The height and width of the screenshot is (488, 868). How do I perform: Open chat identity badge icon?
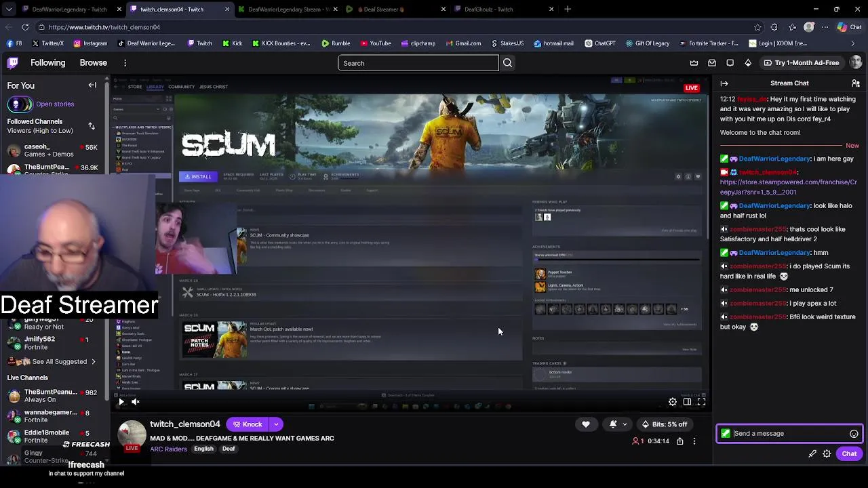click(726, 434)
